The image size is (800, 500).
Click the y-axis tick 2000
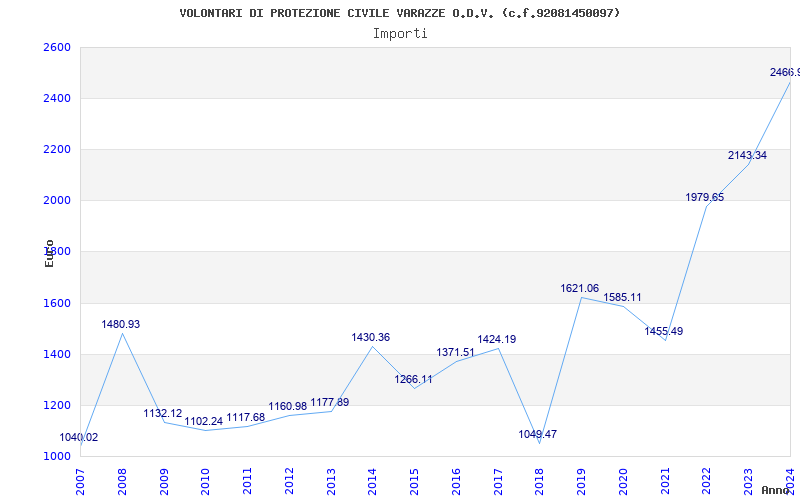(x=57, y=201)
